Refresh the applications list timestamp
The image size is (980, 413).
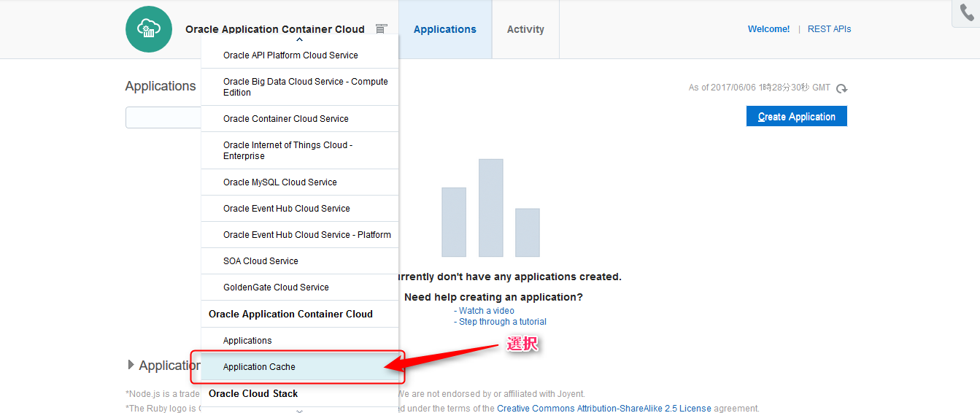tap(841, 88)
